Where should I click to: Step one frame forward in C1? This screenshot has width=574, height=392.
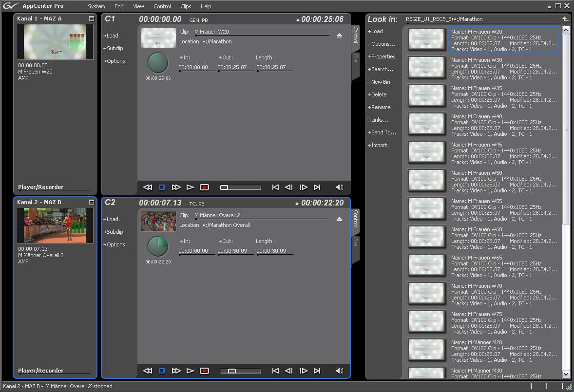[x=304, y=187]
